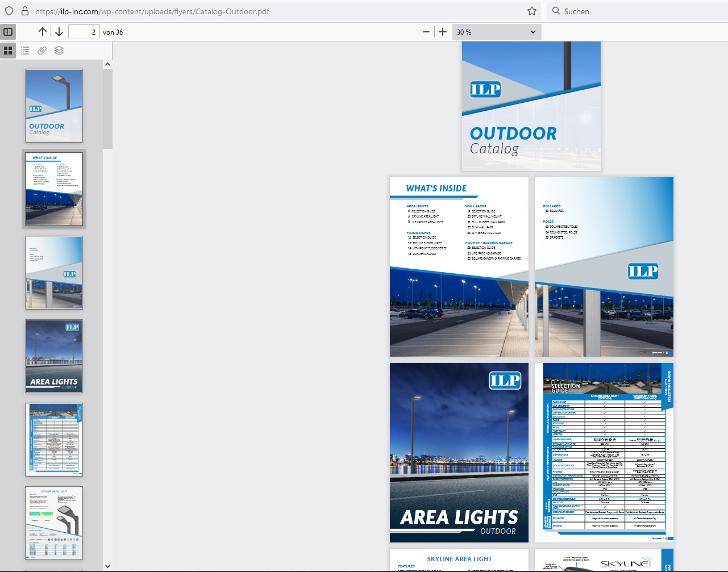Zoom in using the plus button

pyautogui.click(x=443, y=32)
